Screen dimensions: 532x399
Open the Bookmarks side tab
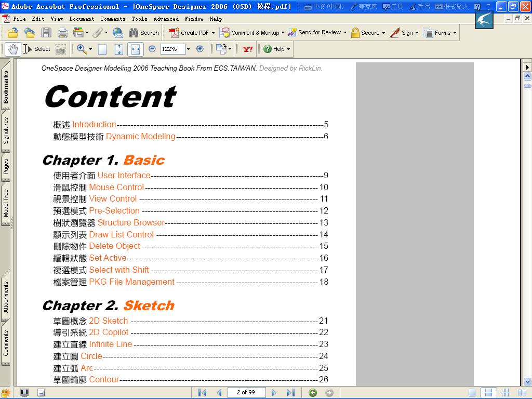6,87
